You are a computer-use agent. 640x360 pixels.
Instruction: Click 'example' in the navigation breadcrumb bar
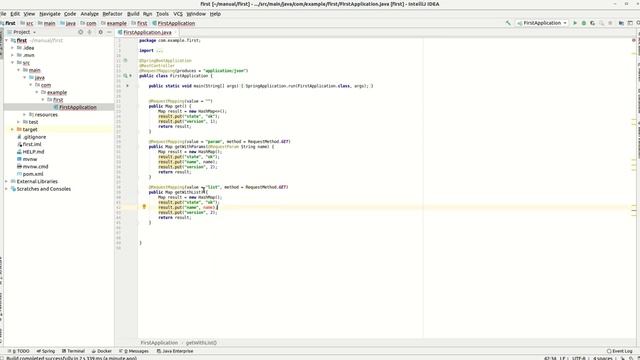tap(116, 23)
